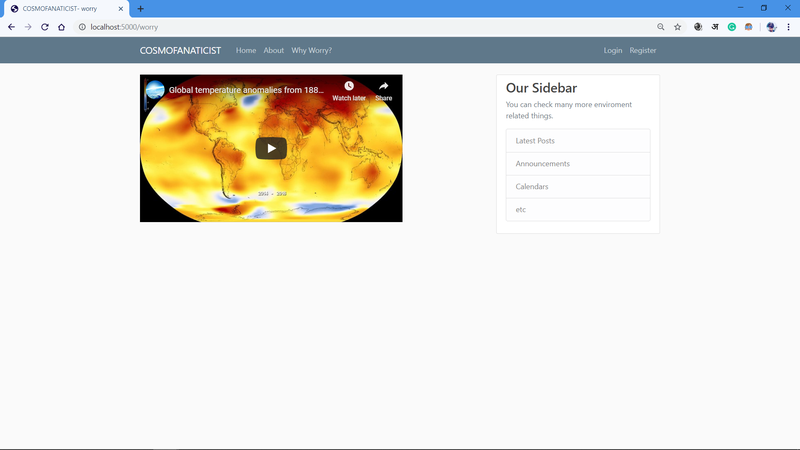Click the Share arrow on video

(x=383, y=87)
